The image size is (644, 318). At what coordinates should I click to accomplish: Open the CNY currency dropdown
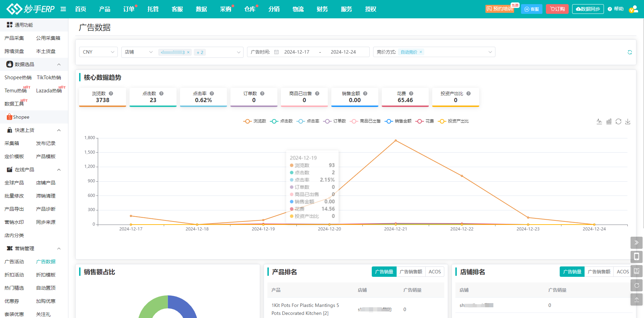(98, 52)
